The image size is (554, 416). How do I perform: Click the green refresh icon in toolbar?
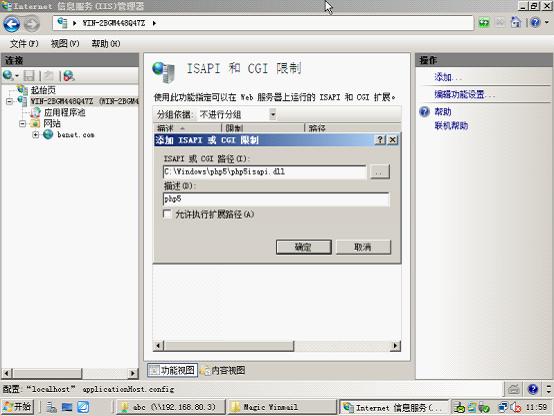(484, 23)
